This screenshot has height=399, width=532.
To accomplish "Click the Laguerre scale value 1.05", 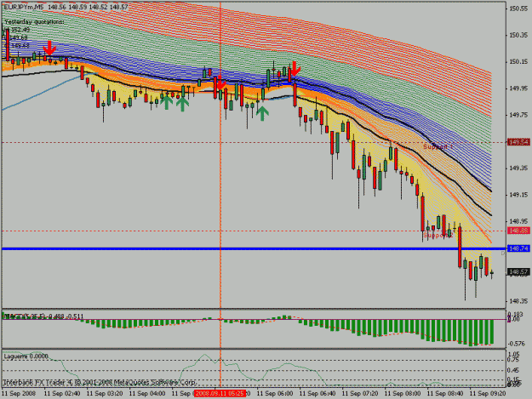I will 514,354.
